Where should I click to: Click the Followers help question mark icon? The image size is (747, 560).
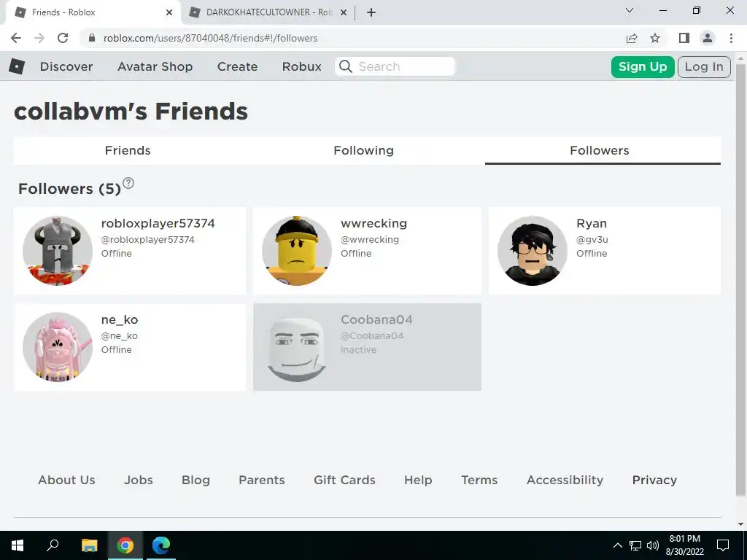[128, 183]
